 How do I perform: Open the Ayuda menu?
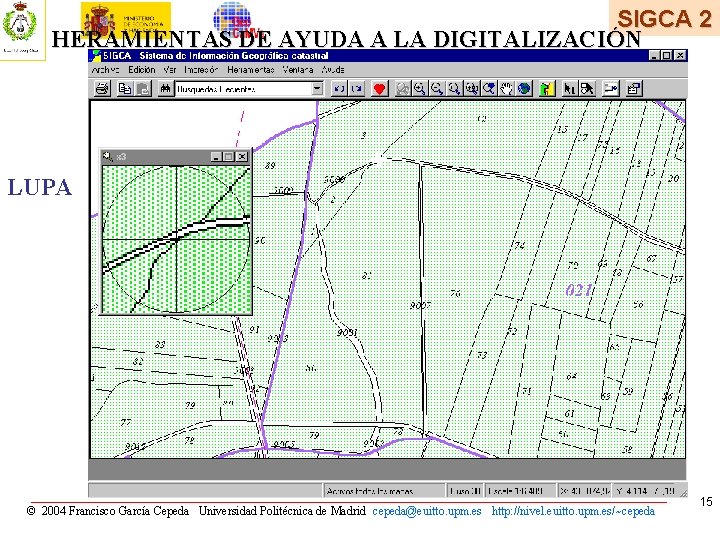[x=332, y=69]
